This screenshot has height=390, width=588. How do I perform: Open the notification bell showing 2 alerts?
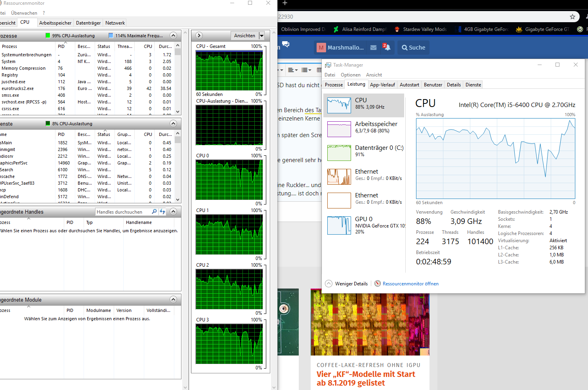(x=387, y=47)
